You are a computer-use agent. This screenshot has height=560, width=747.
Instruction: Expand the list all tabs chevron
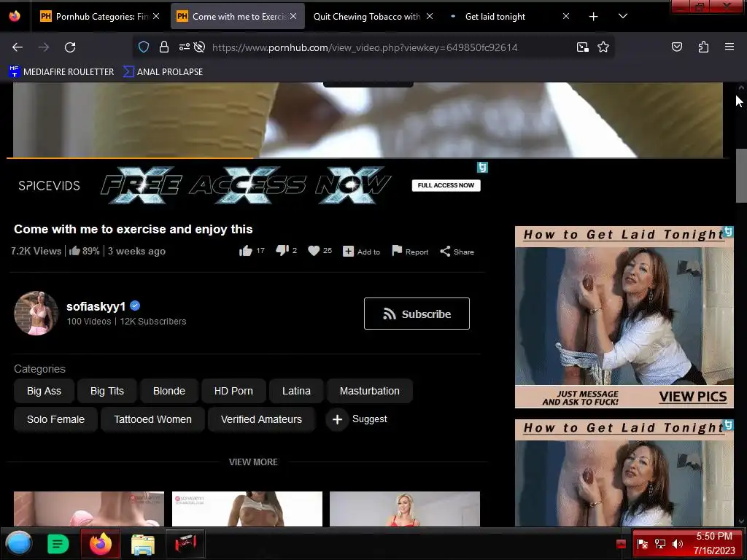(x=623, y=16)
